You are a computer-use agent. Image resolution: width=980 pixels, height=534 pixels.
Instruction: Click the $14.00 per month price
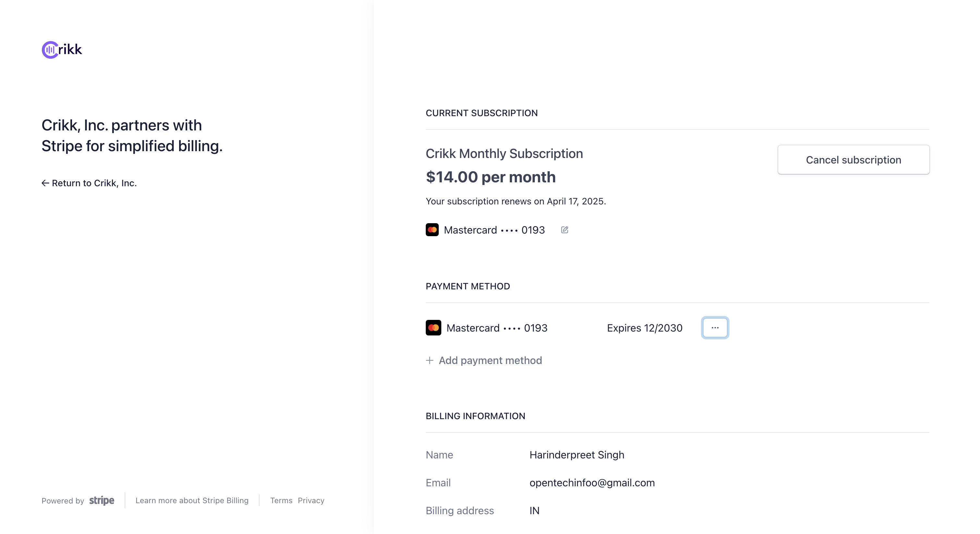click(x=491, y=177)
